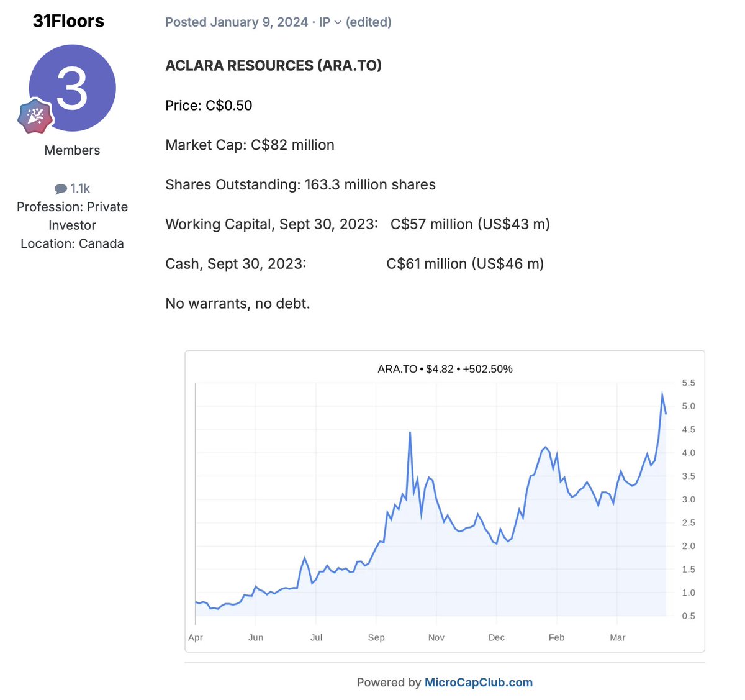Click the avatar circle showing number 3
This screenshot has height=700, width=745.
[73, 88]
